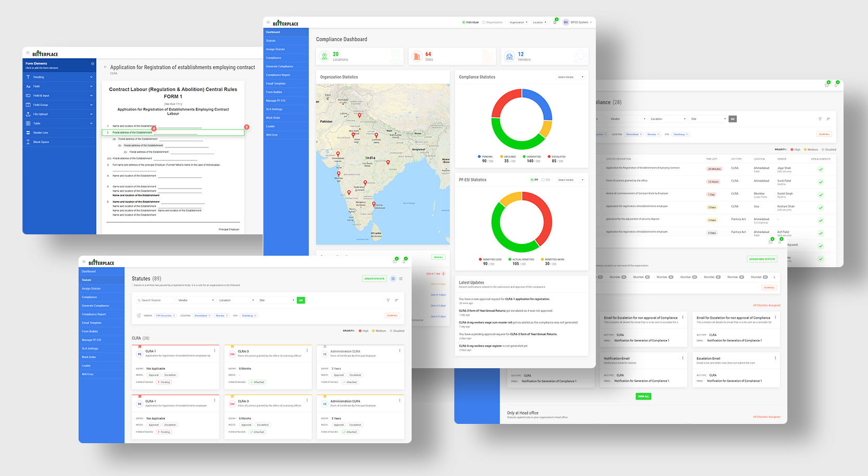This screenshot has width=868, height=476.
Task: Open the Vendor dropdown in Statutes filters
Action: tap(195, 300)
